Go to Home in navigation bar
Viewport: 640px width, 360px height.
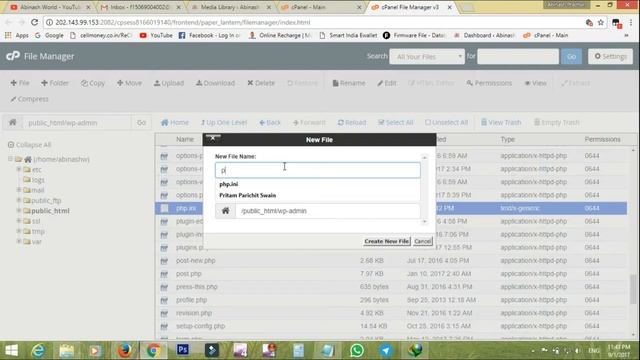[x=175, y=122]
